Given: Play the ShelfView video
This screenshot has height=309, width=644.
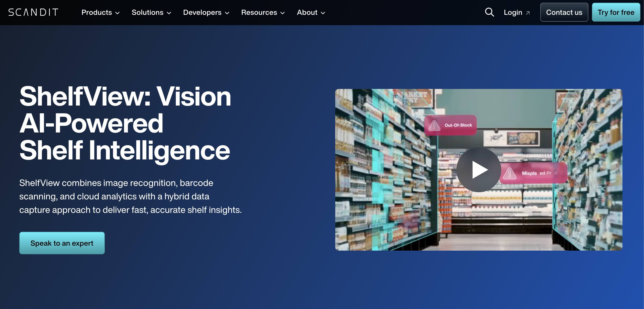Looking at the screenshot, I should [x=478, y=170].
